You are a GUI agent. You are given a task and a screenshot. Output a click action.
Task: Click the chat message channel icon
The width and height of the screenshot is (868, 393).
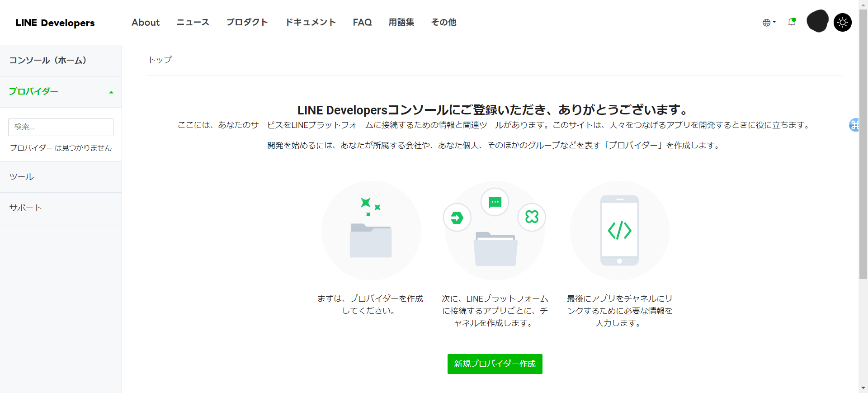(x=495, y=202)
